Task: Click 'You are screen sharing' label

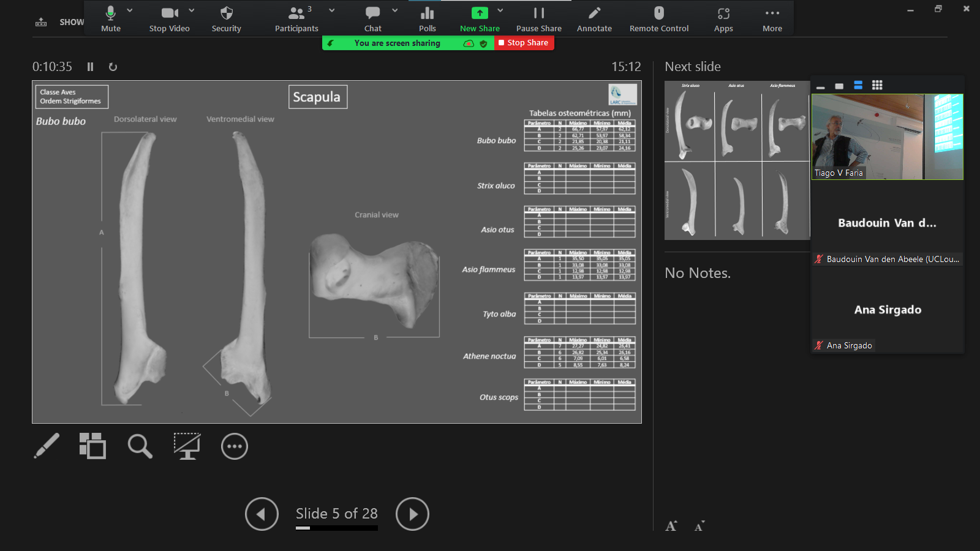Action: click(x=397, y=43)
